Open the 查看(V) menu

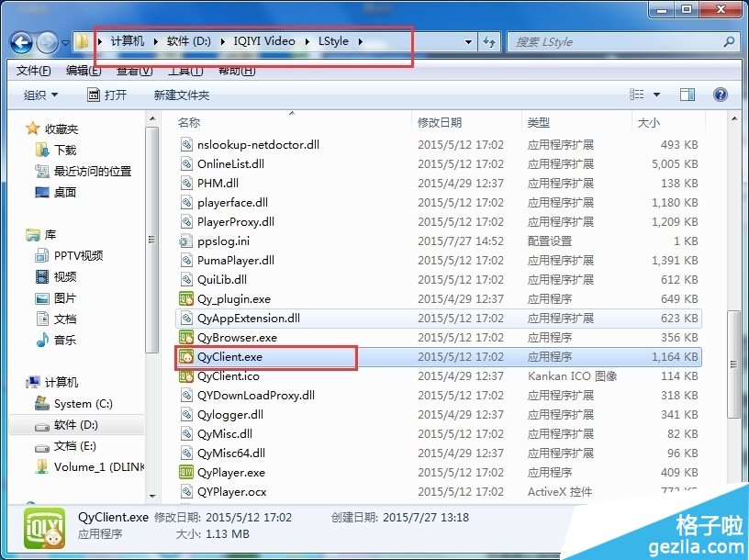(x=134, y=71)
